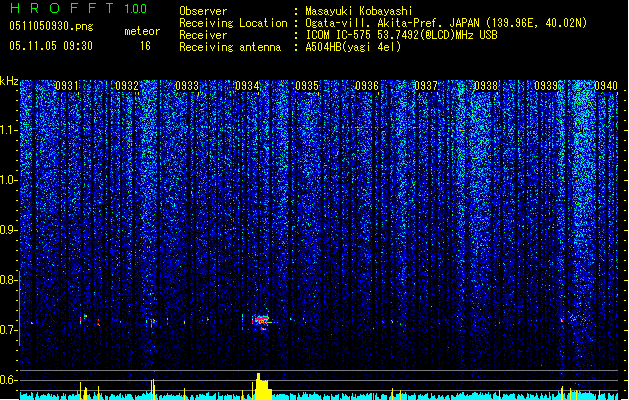The width and height of the screenshot is (629, 400).
Task: Click the 0.9 kHz axis label
Action: click(x=9, y=230)
